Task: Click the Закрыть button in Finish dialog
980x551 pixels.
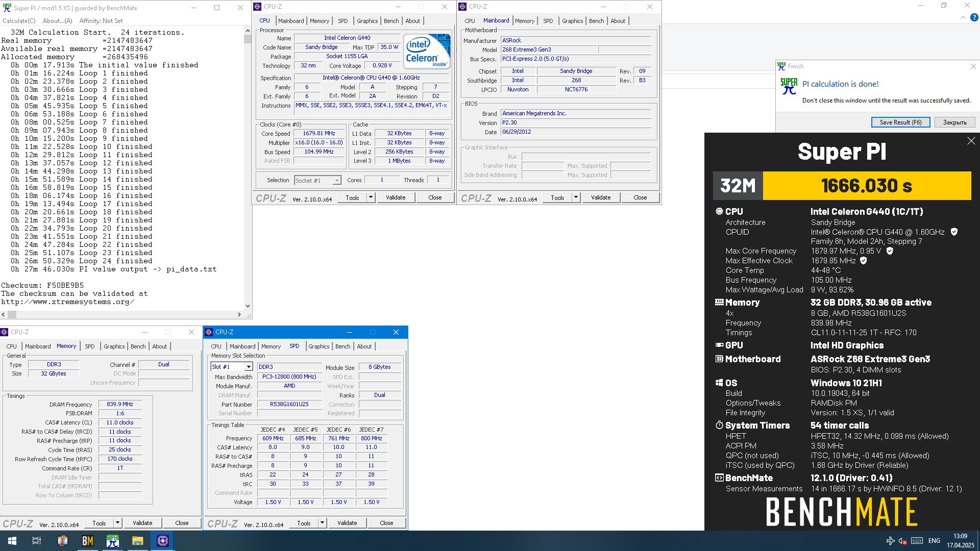Action: pyautogui.click(x=954, y=122)
